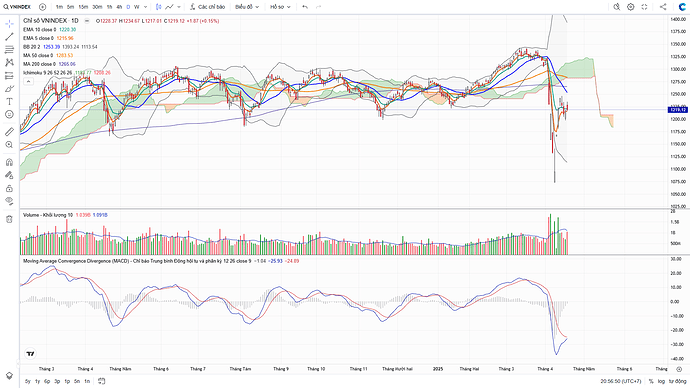Open the VNINDEX symbol search
Viewport: 690px width, 388px height.
tap(17, 7)
